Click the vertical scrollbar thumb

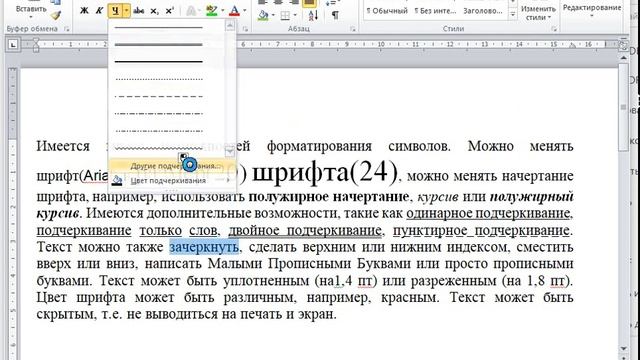tap(623, 107)
